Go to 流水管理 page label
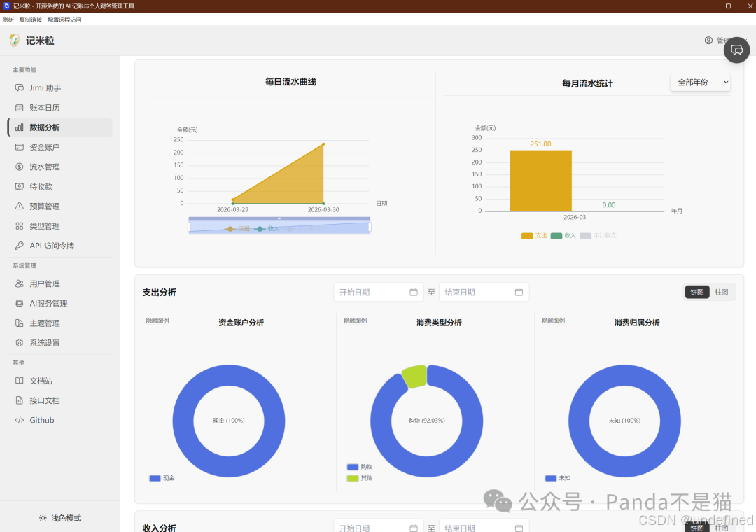756x532 pixels. click(x=45, y=167)
